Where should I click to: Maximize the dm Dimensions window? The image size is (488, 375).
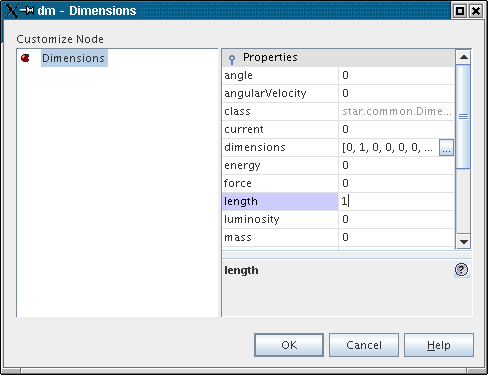click(x=460, y=11)
